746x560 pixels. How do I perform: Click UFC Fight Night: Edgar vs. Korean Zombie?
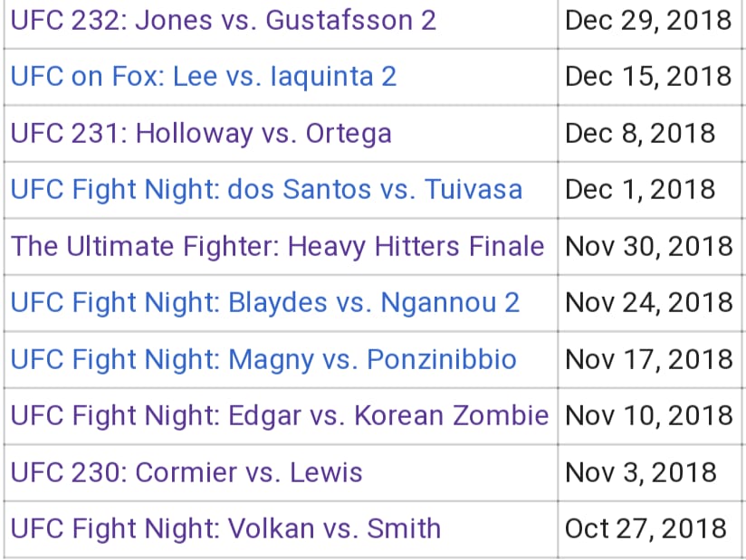[x=280, y=415]
